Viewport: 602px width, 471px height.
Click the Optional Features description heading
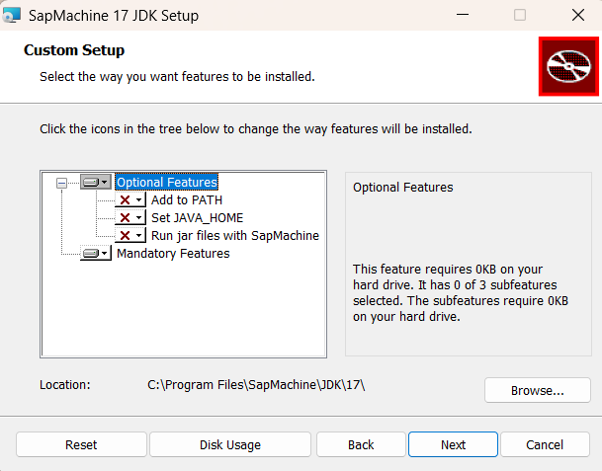click(403, 187)
